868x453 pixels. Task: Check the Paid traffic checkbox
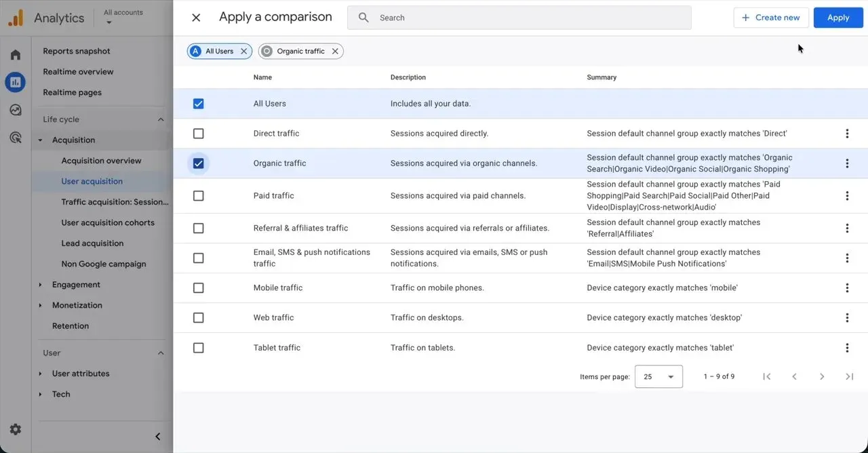tap(198, 196)
